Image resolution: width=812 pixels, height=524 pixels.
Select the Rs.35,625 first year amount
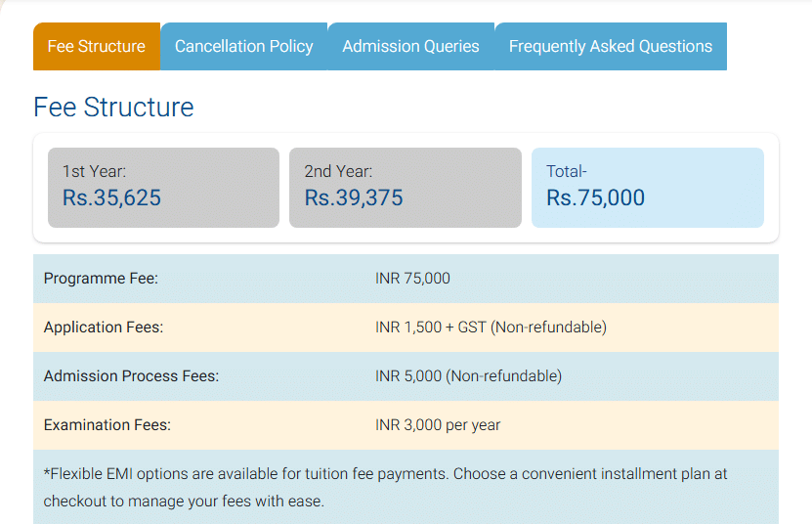coord(111,198)
